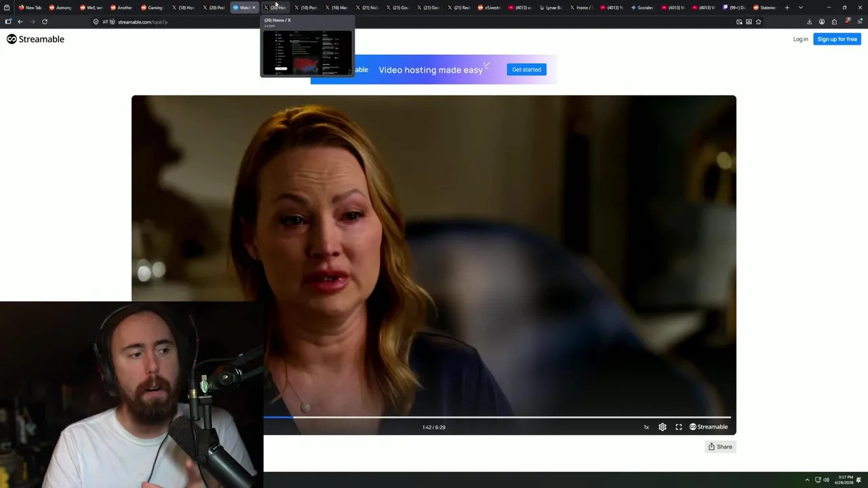The width and height of the screenshot is (868, 488).
Task: Open the taskbar clock and calendar
Action: click(x=845, y=480)
